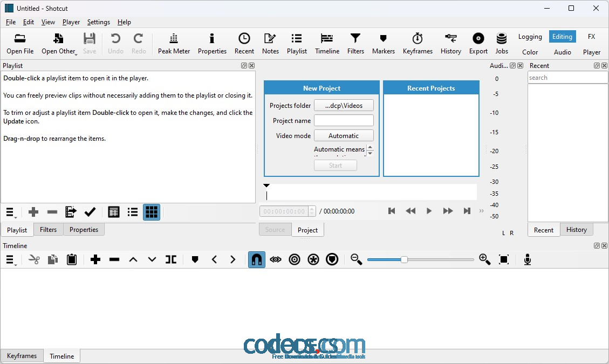Viewport: 609px width, 364px height.
Task: Switch to the Filters tab
Action: [48, 230]
